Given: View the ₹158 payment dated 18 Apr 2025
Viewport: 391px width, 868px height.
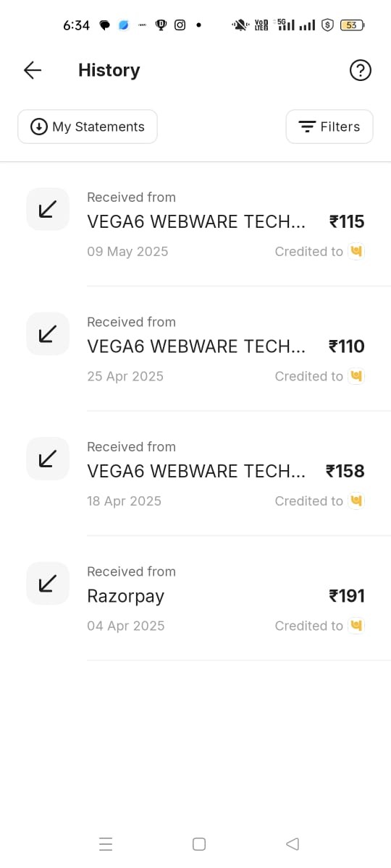Looking at the screenshot, I should click(x=195, y=474).
